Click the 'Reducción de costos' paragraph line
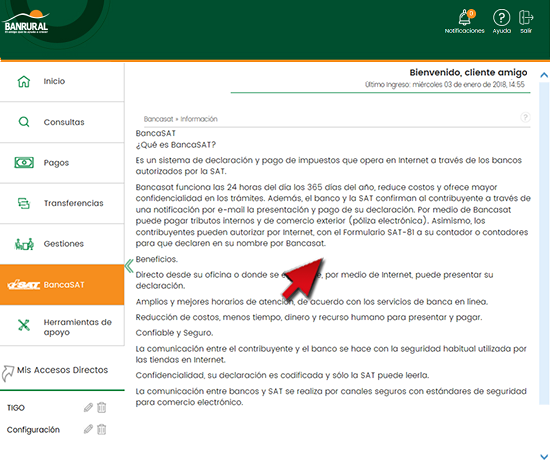 point(309,317)
